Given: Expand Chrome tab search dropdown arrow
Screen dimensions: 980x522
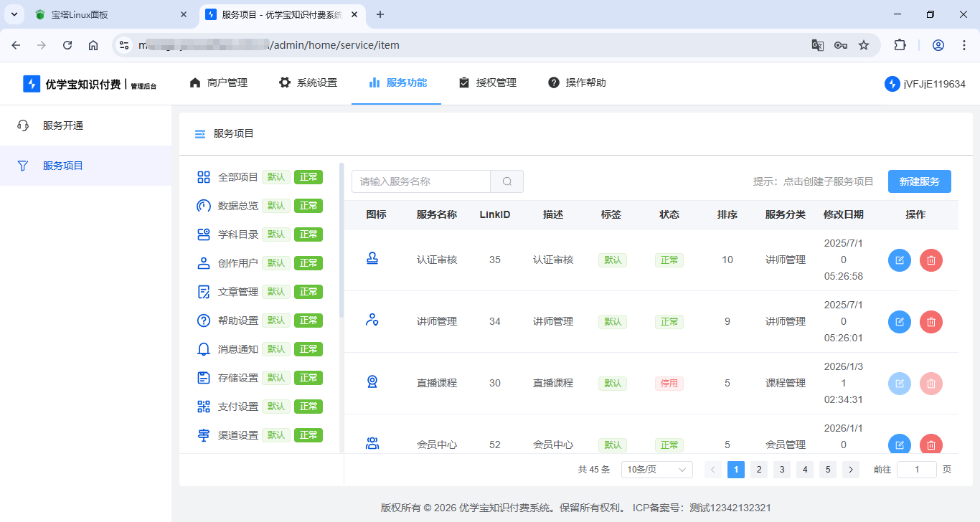Looking at the screenshot, I should click(14, 14).
